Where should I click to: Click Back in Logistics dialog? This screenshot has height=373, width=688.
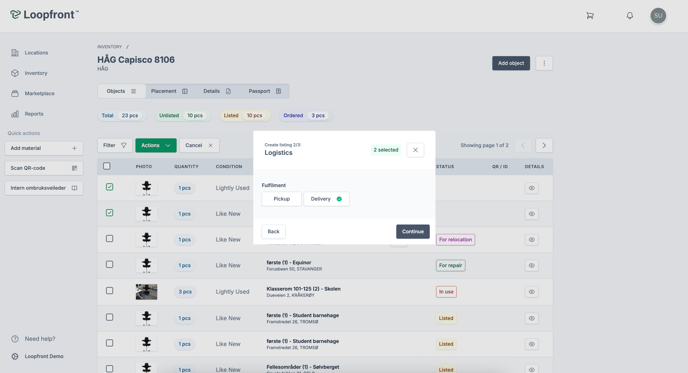[x=273, y=232]
